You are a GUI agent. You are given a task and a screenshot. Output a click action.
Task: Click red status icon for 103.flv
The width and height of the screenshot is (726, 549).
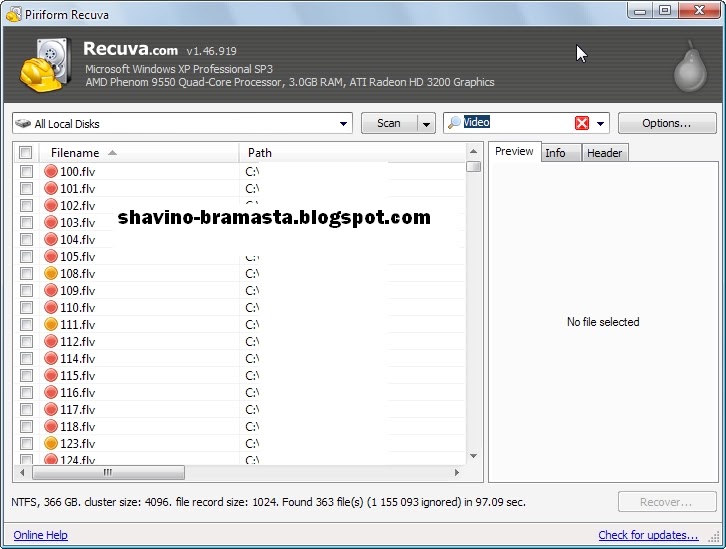(x=50, y=222)
